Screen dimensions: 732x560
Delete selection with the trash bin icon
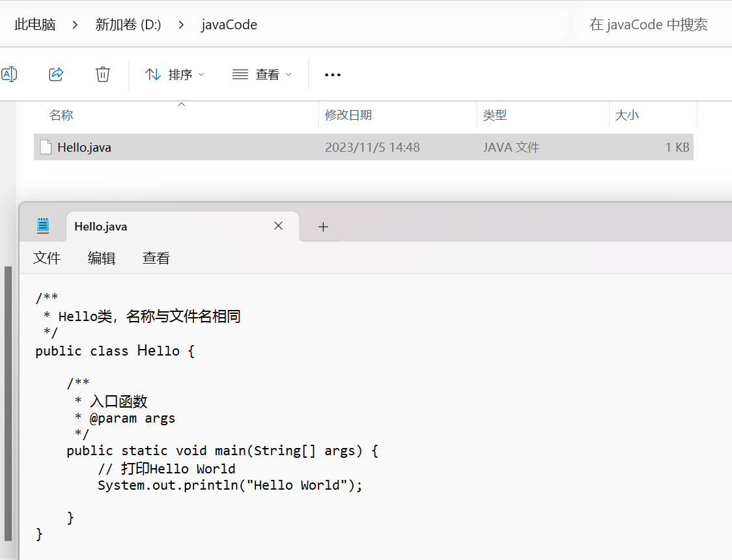coord(102,74)
